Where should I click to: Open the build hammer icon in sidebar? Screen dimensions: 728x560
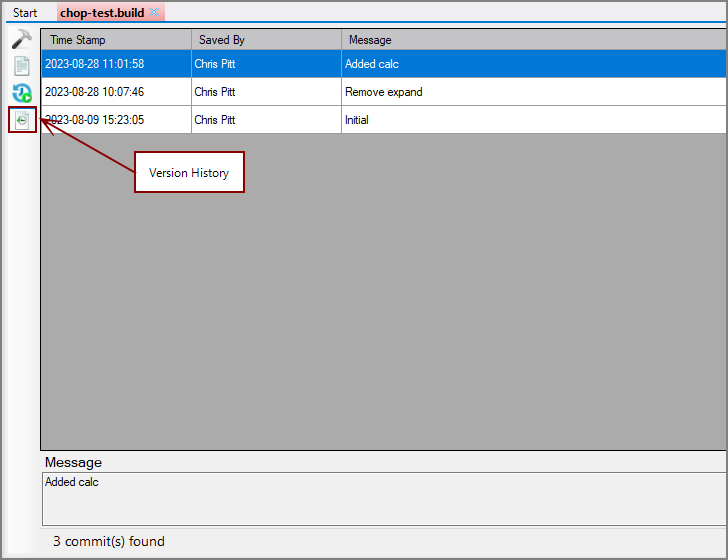tap(22, 39)
